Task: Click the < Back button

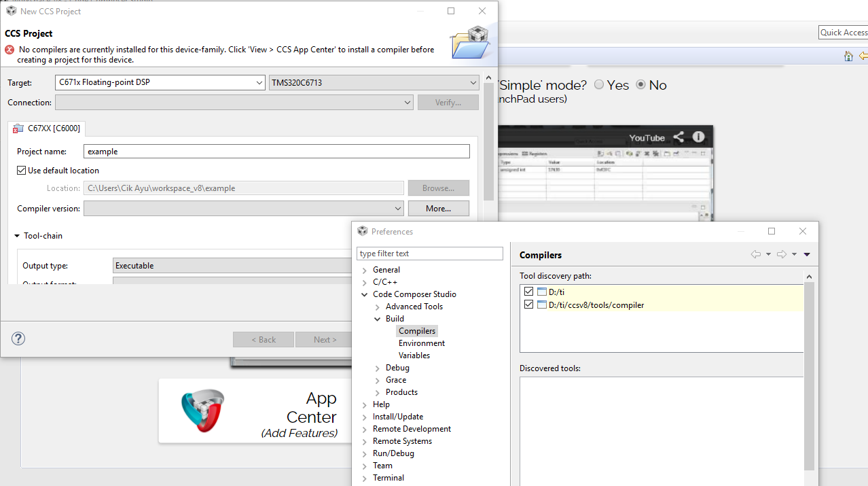Action: pyautogui.click(x=264, y=340)
